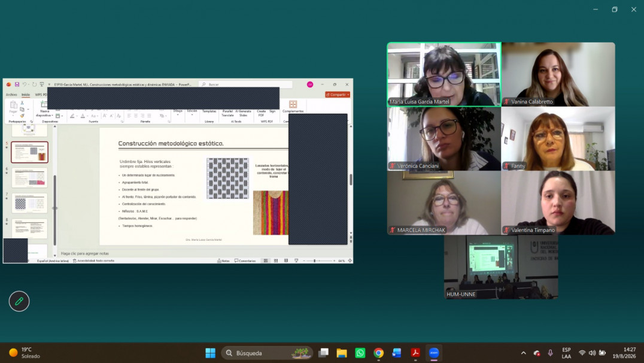Show hidden system tray icons chevron

(x=523, y=353)
